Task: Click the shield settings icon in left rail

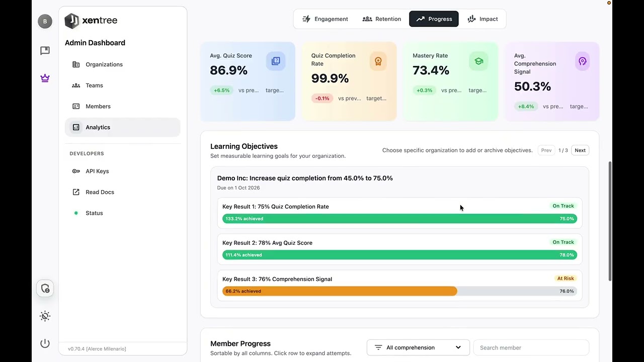Action: coord(45,289)
